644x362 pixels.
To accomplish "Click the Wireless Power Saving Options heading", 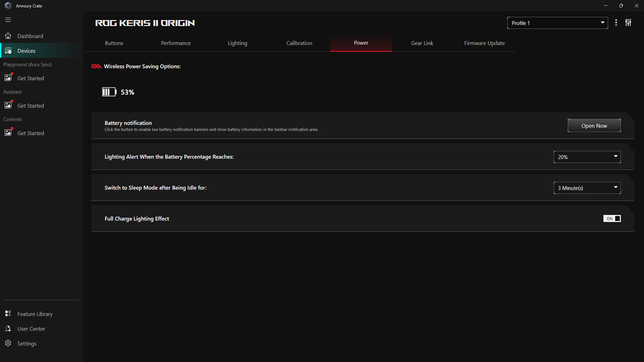I will click(x=142, y=66).
